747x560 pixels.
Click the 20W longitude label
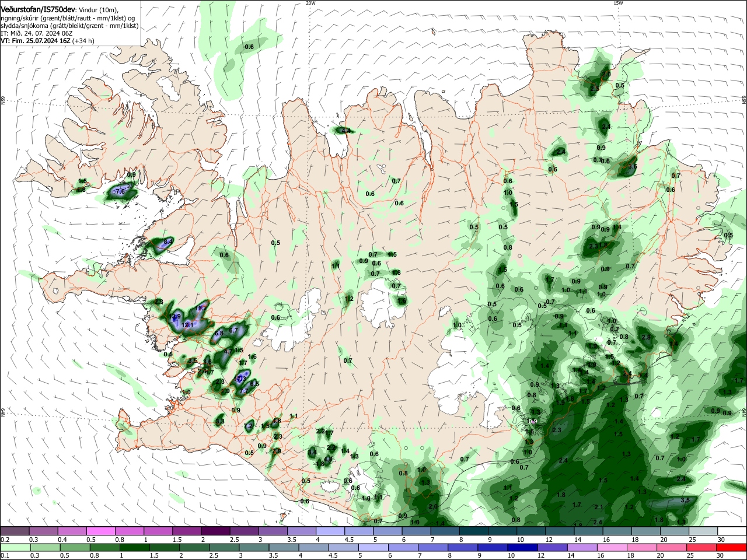coord(310,3)
